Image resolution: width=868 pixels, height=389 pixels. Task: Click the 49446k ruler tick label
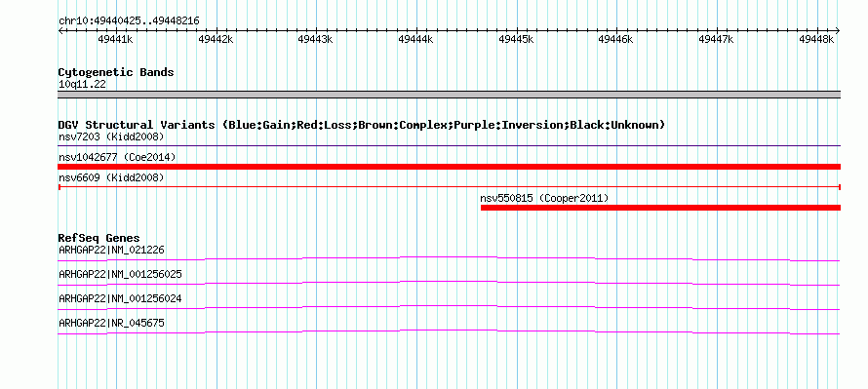616,39
